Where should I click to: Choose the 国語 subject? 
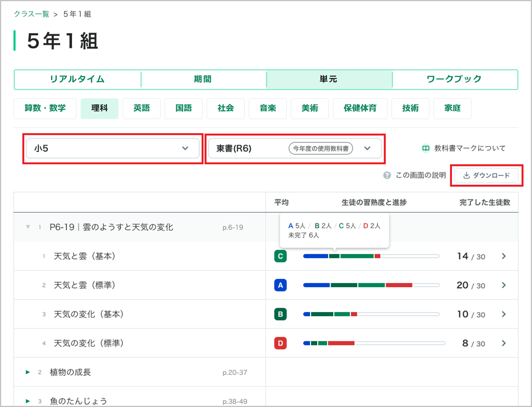pyautogui.click(x=184, y=108)
